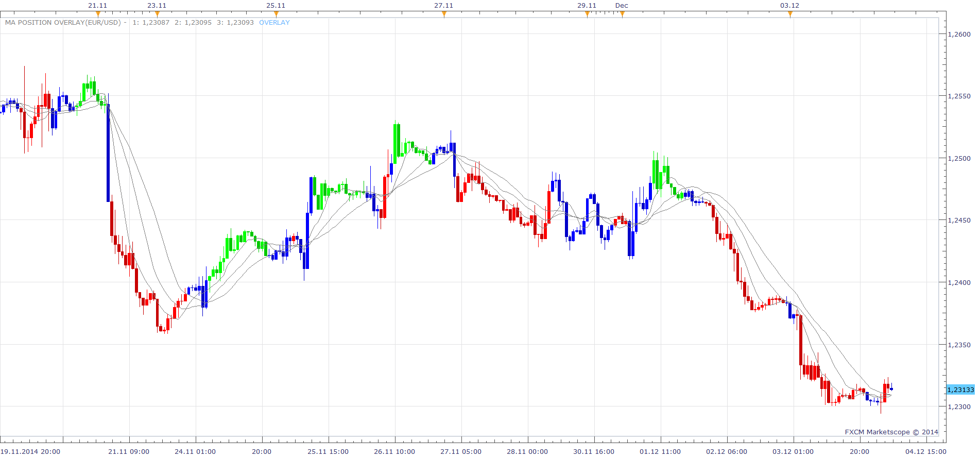Click the orange day marker under 29.11
The image size is (980, 458).
[x=587, y=14]
